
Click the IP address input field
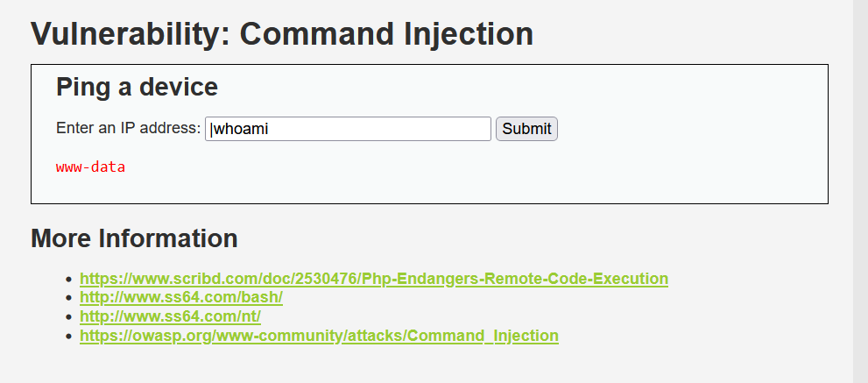(348, 129)
